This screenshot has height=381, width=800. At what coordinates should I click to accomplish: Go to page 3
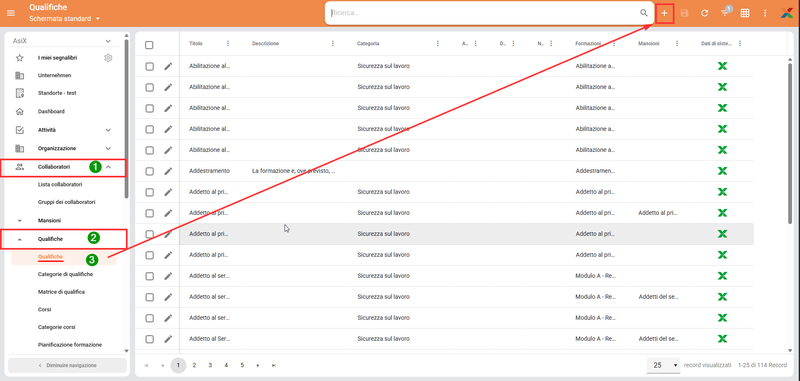click(x=210, y=365)
